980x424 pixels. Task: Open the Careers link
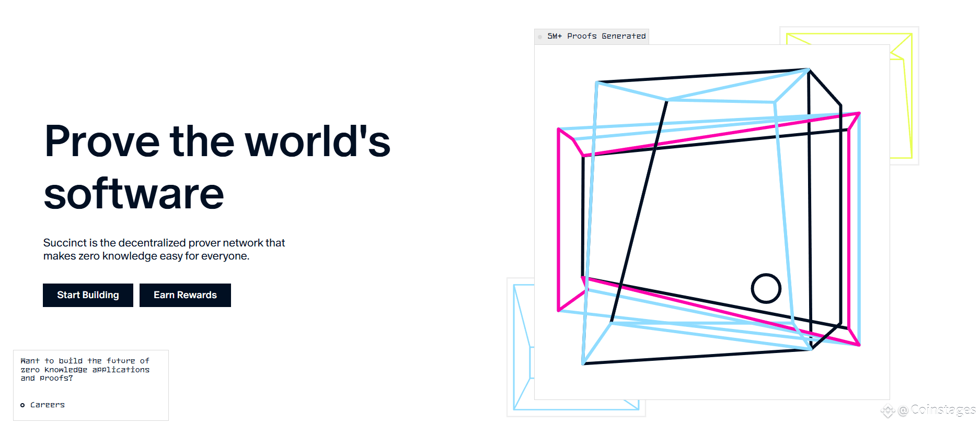(x=48, y=405)
